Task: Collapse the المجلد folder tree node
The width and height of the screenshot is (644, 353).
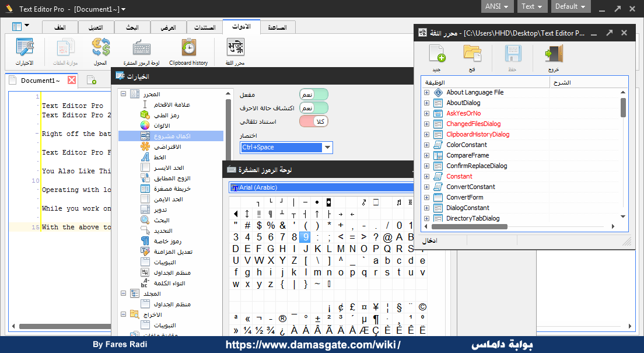Action: coord(123,293)
